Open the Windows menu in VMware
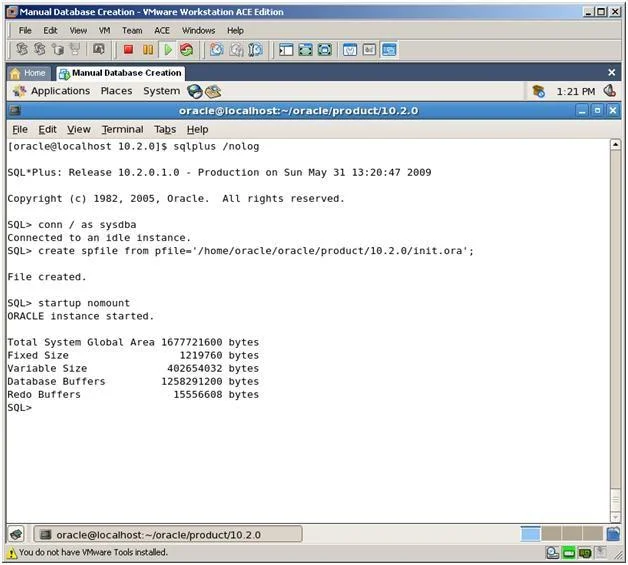Viewport: 628px width, 565px height. tap(198, 30)
